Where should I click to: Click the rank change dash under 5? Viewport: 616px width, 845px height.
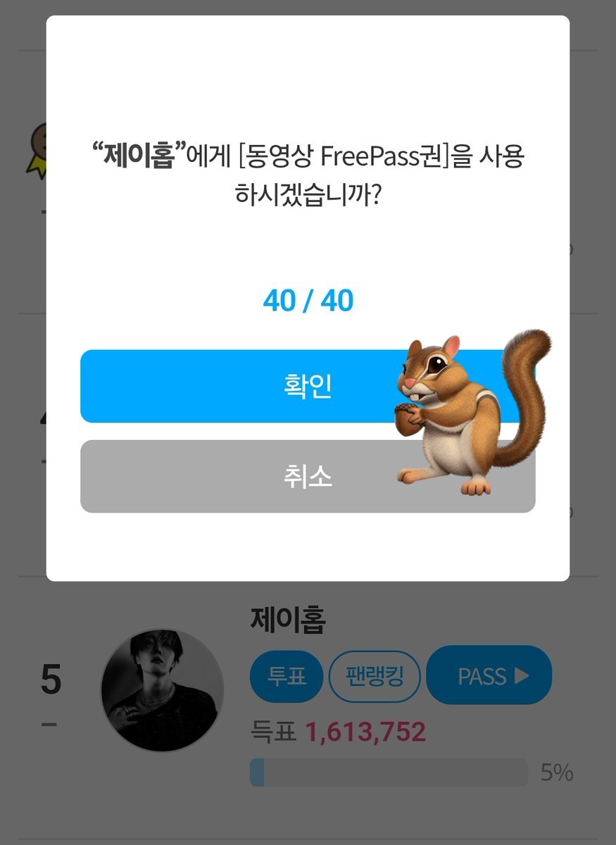[x=49, y=725]
